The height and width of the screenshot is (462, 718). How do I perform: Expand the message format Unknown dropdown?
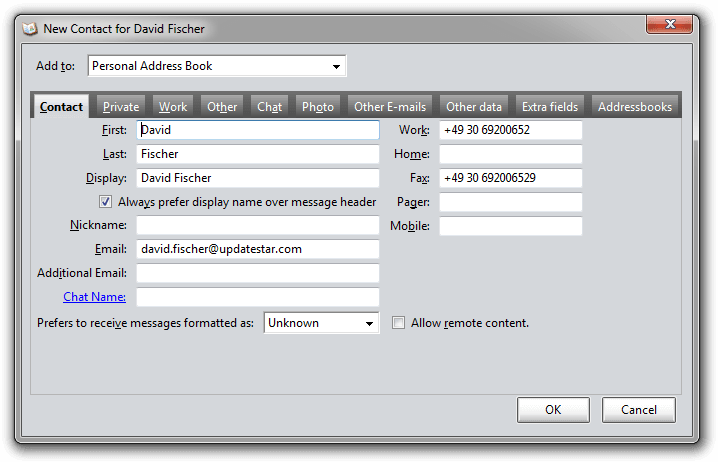(321, 323)
